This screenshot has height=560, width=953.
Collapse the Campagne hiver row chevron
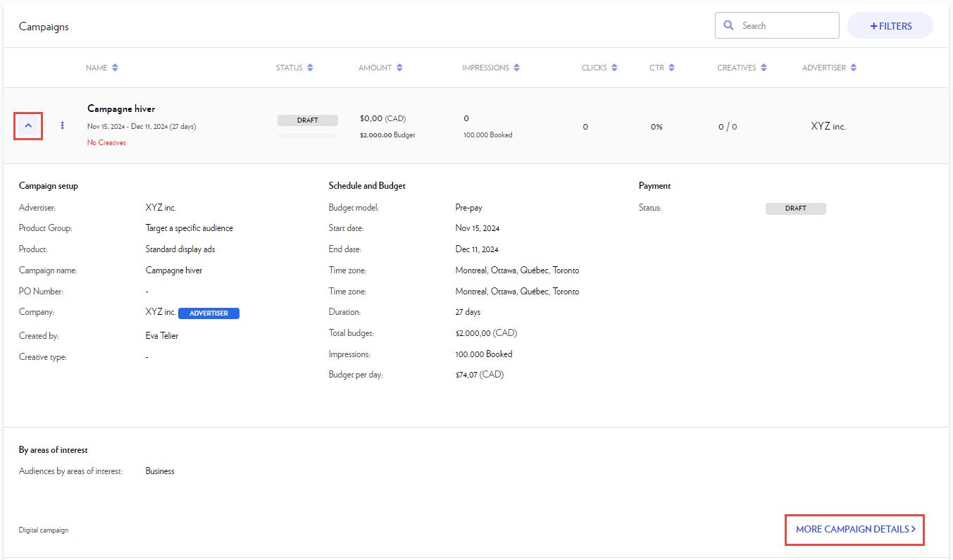(28, 126)
